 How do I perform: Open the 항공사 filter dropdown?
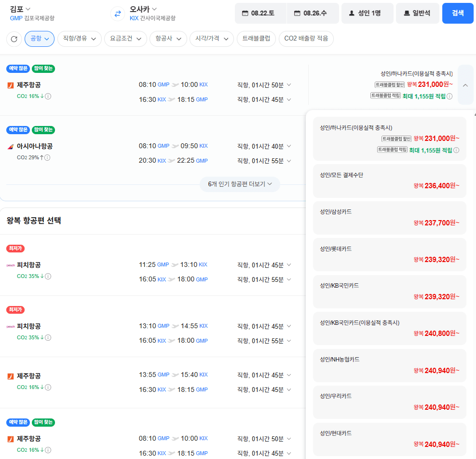[168, 39]
